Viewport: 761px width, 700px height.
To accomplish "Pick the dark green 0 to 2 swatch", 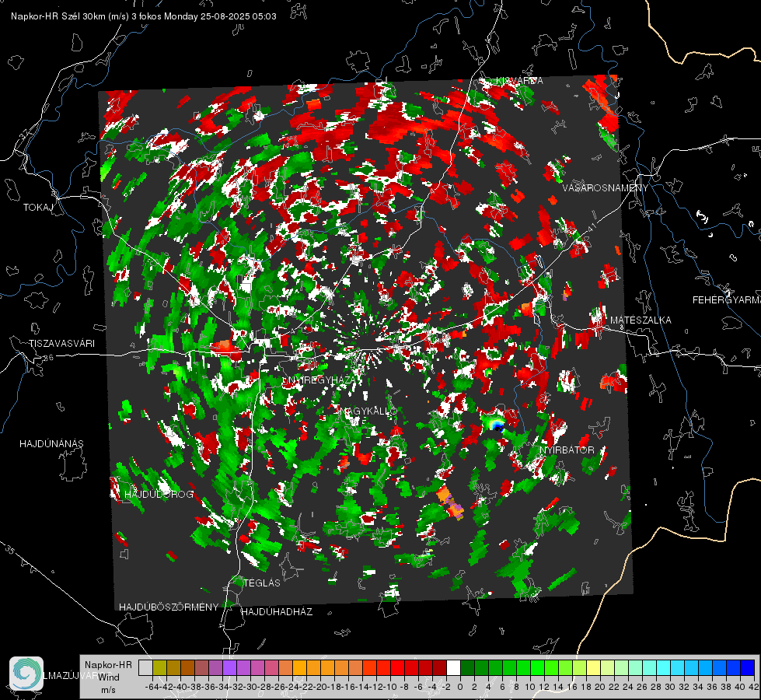I will coord(467,667).
